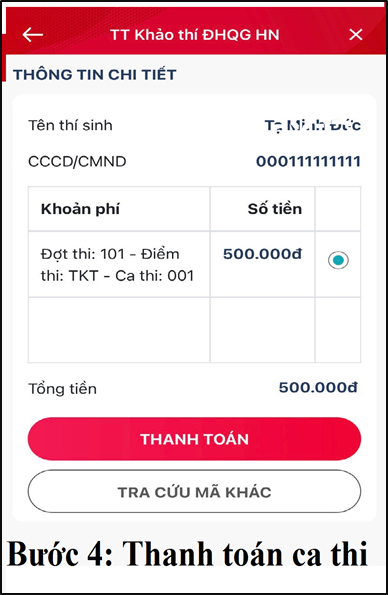Click the empty second row of the fee table

pyautogui.click(x=194, y=330)
